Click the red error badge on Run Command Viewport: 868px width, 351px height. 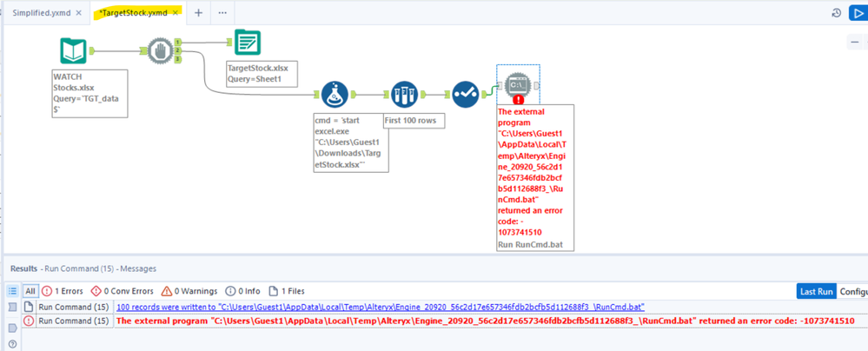tap(519, 100)
